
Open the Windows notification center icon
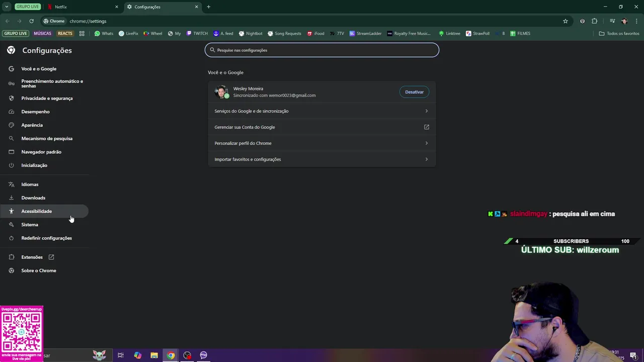pyautogui.click(x=633, y=355)
